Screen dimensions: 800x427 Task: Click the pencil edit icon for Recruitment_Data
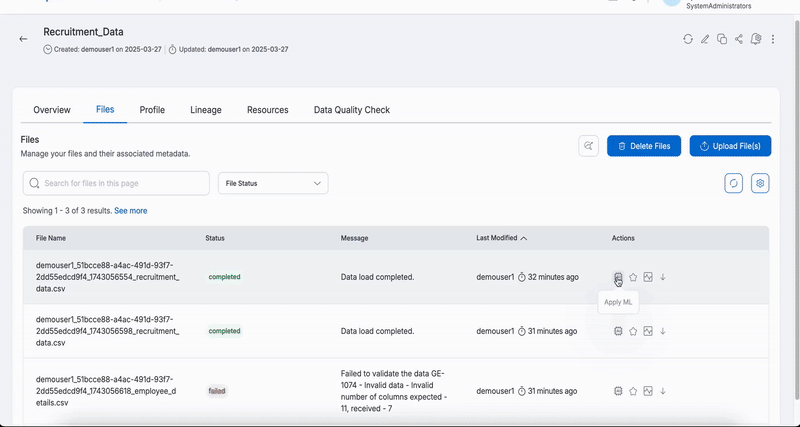click(x=705, y=39)
